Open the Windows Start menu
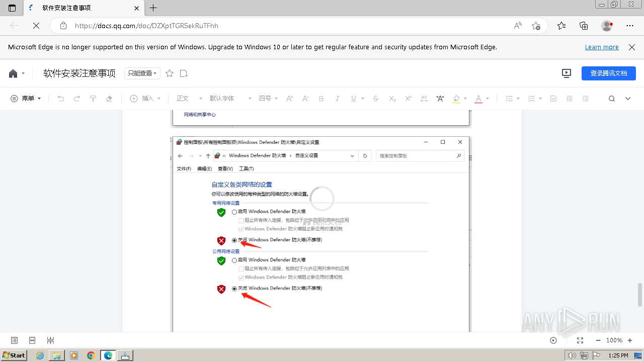The image size is (644, 362). (x=14, y=355)
